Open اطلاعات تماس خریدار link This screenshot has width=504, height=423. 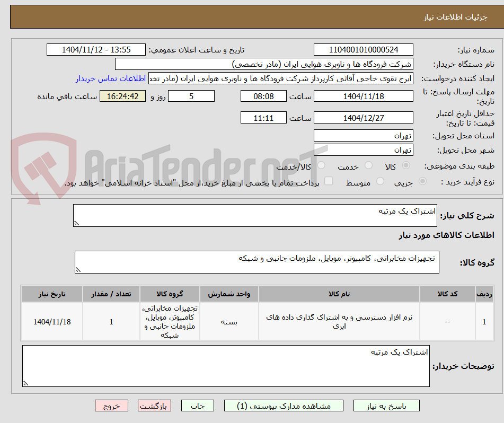(111, 78)
